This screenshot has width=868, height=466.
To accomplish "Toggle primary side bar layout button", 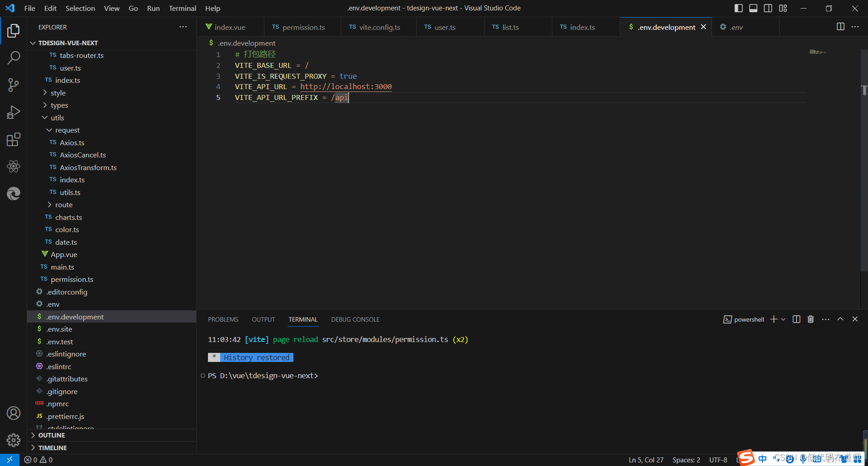I will [739, 8].
